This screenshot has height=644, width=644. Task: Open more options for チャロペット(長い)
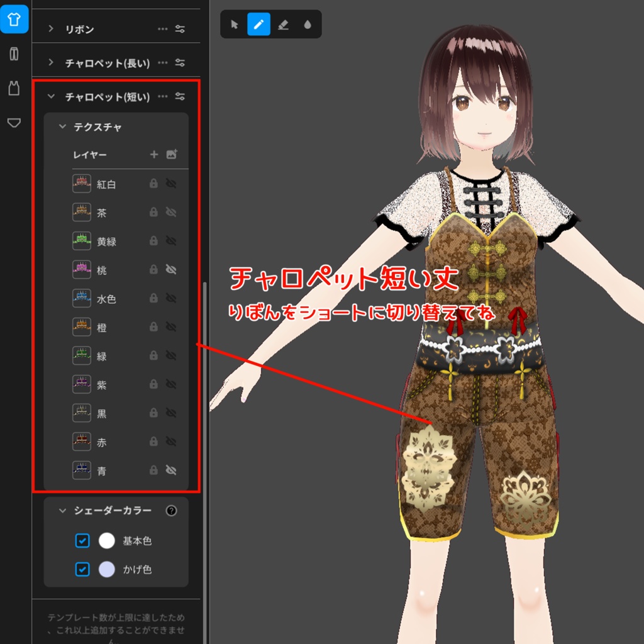click(163, 62)
